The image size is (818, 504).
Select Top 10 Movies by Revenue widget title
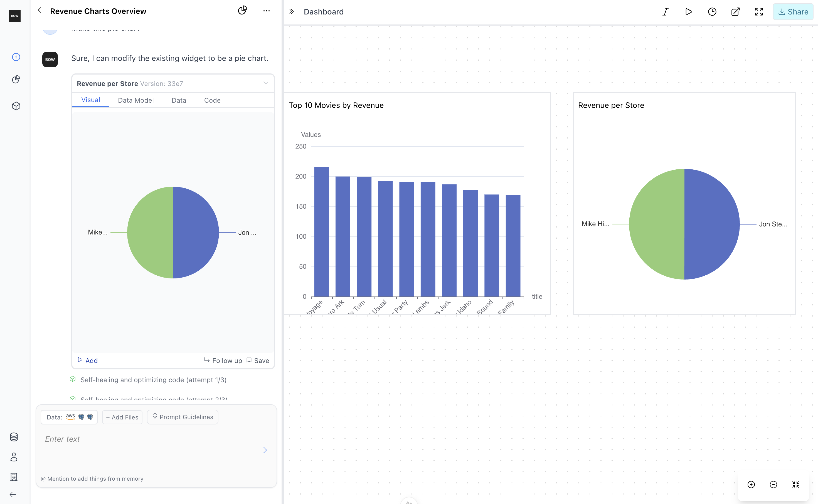point(336,105)
